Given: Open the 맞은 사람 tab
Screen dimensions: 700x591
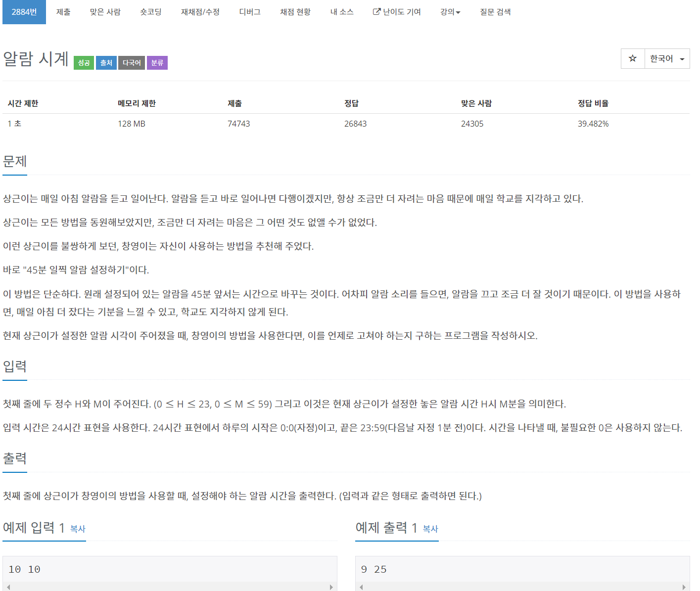Looking at the screenshot, I should click(105, 12).
